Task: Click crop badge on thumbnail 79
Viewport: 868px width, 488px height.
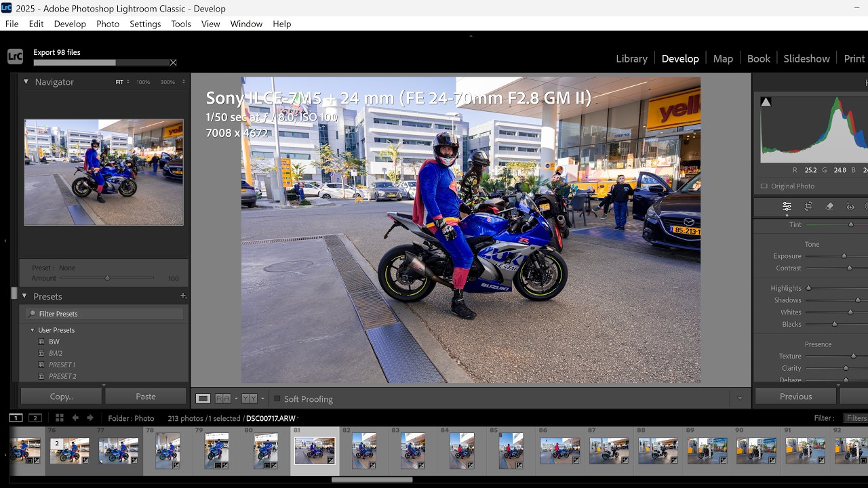Action: tap(217, 466)
